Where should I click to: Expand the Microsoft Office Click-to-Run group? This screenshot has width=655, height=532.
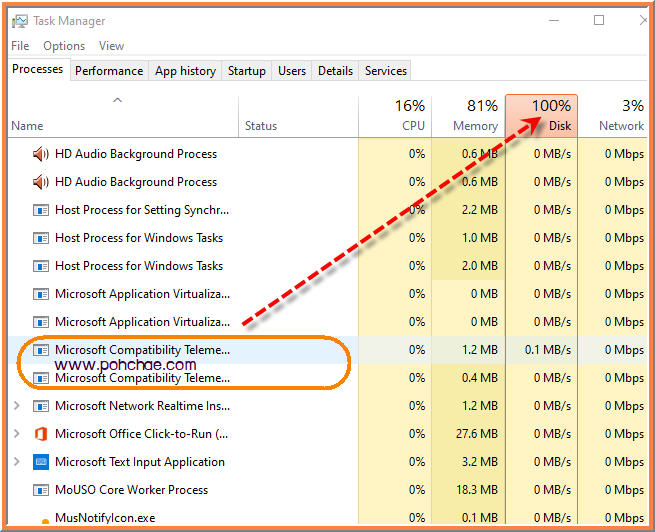[17, 433]
